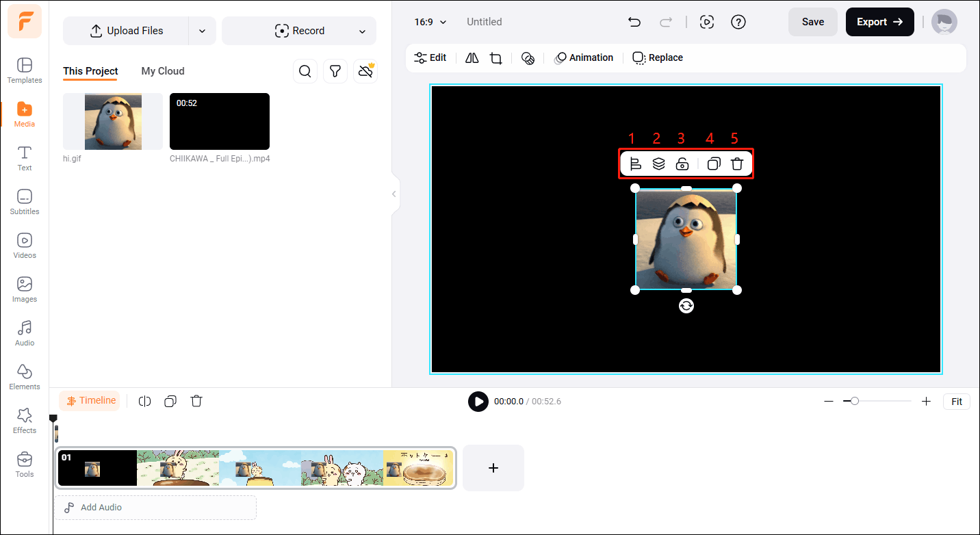Select scene 01 clip in timeline

[255, 468]
